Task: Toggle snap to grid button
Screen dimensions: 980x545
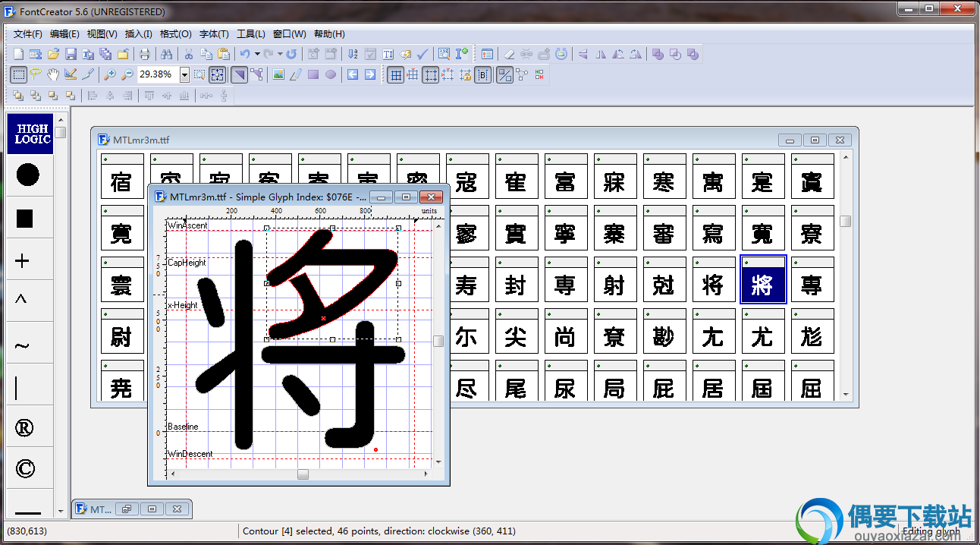Action: (413, 74)
